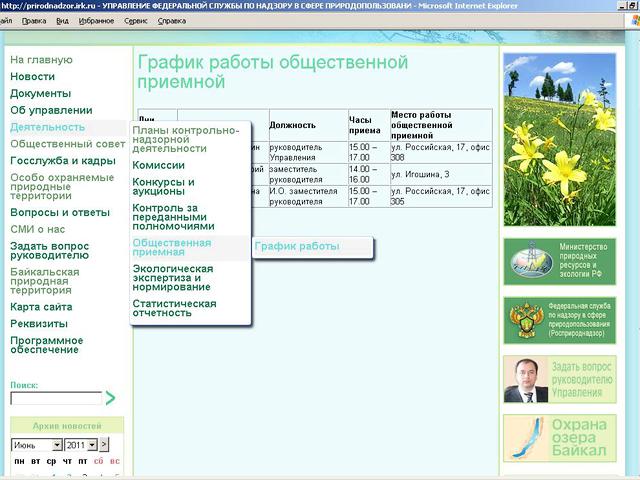Click the cell ул. Российская, 17, офис 305
Screen dimensions: 640x480
tap(440, 196)
